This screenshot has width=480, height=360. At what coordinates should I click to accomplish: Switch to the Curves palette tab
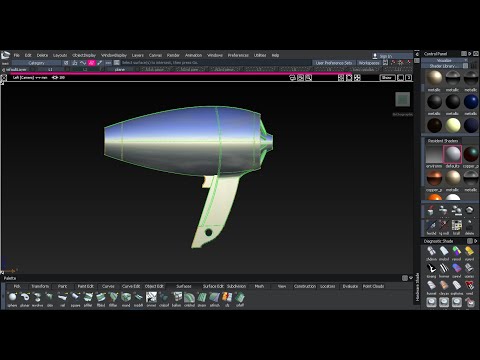click(108, 286)
